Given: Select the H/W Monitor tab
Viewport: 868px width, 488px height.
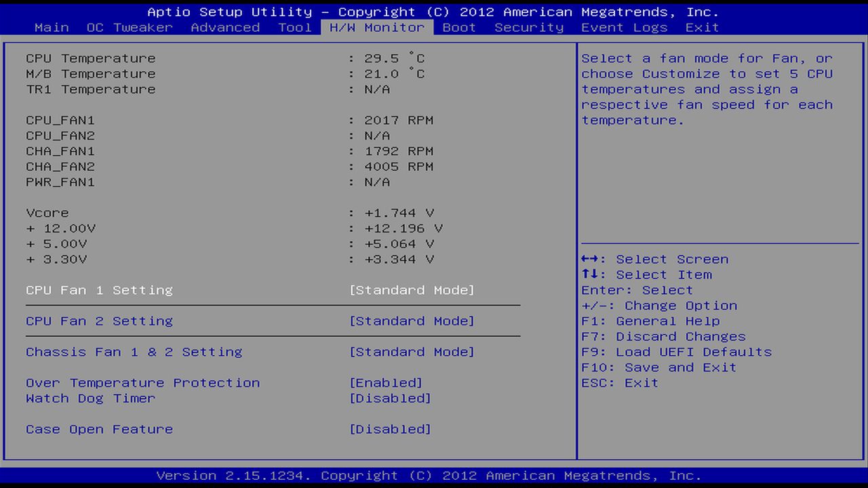Looking at the screenshot, I should [377, 28].
